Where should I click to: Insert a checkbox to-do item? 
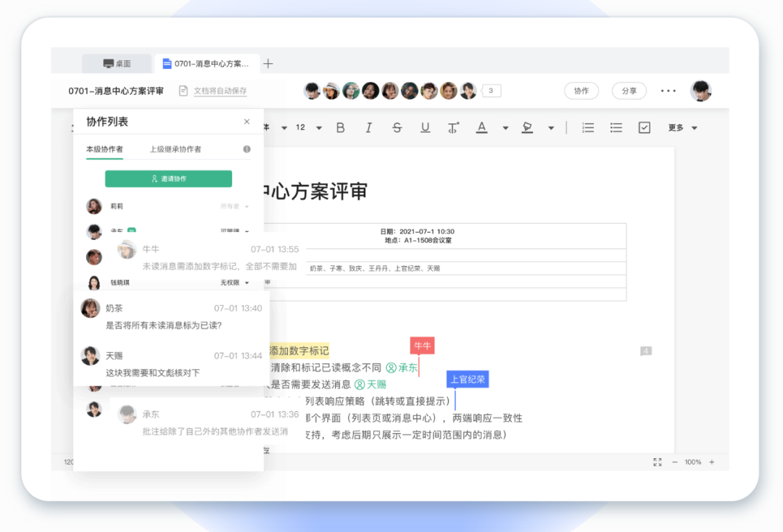(x=645, y=128)
